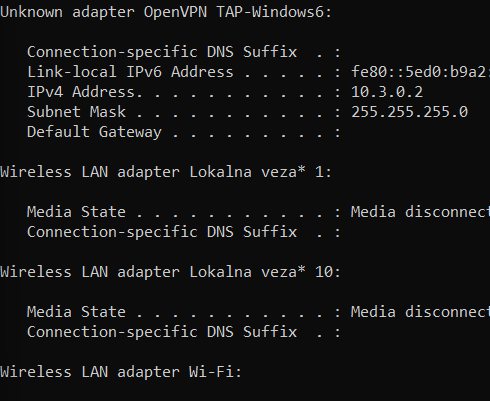Click Media State label under Lokalna veza* 10
Viewport: 490px width, 401px height.
[x=76, y=312]
